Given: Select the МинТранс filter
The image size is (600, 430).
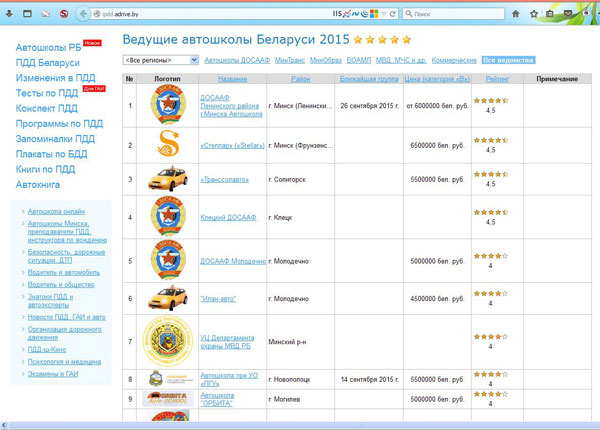Looking at the screenshot, I should point(290,60).
